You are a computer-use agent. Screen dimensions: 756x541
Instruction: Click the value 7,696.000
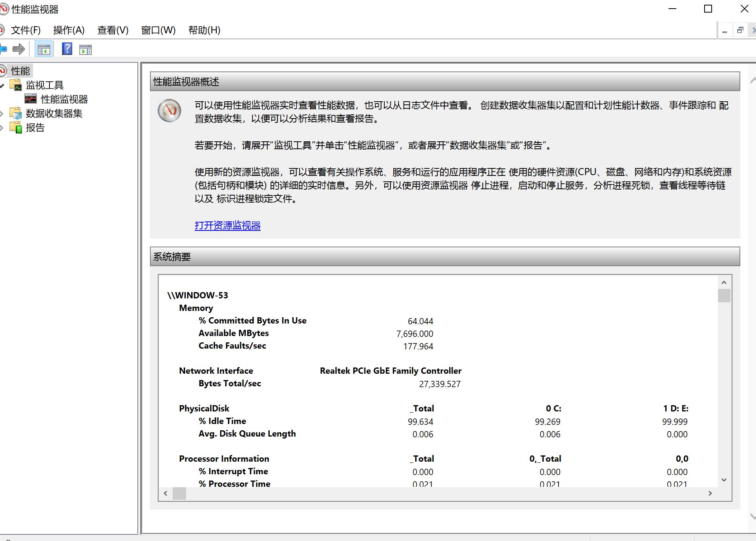415,334
